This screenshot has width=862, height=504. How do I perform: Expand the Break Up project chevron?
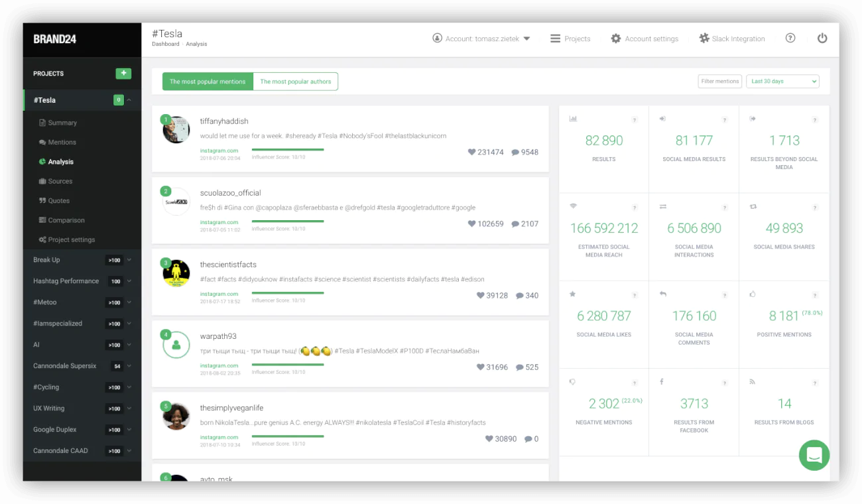tap(129, 260)
